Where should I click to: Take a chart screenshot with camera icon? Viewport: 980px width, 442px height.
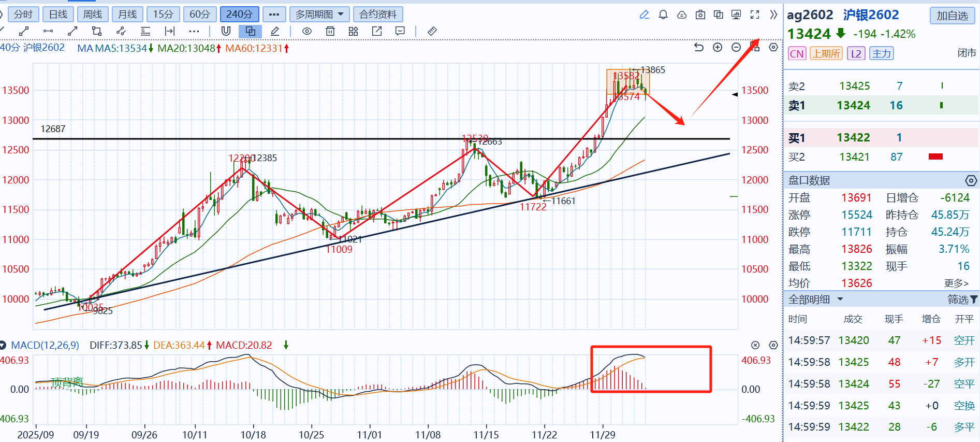[700, 15]
